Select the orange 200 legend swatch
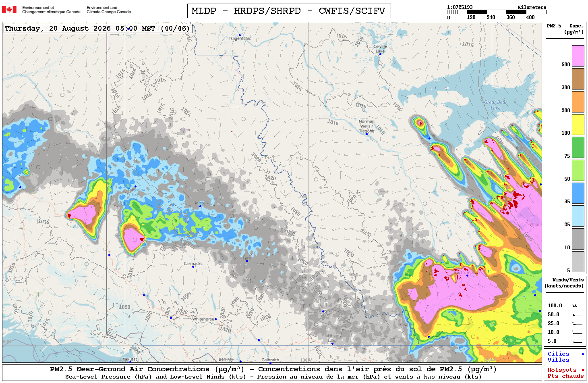This screenshot has height=383, width=588. pos(578,102)
